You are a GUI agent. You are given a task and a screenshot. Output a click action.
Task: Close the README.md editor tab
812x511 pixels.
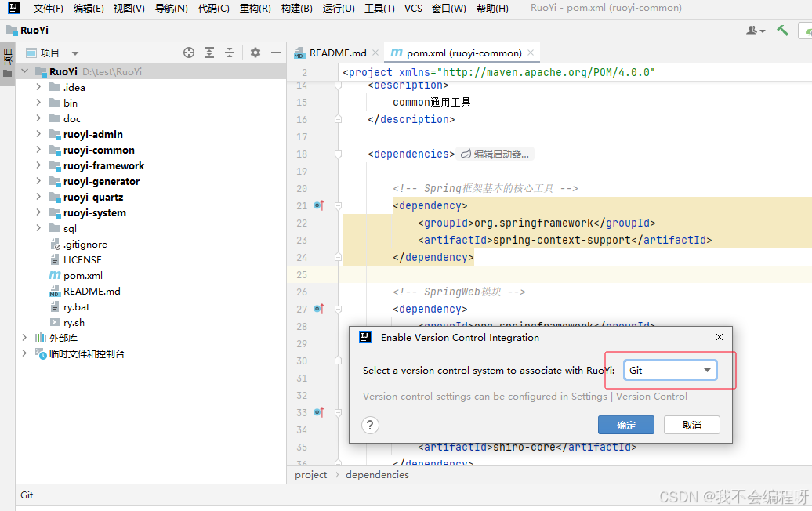pyautogui.click(x=375, y=53)
